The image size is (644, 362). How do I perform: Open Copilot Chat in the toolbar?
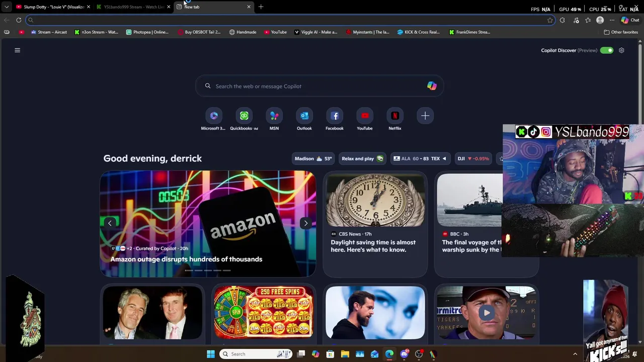click(630, 20)
